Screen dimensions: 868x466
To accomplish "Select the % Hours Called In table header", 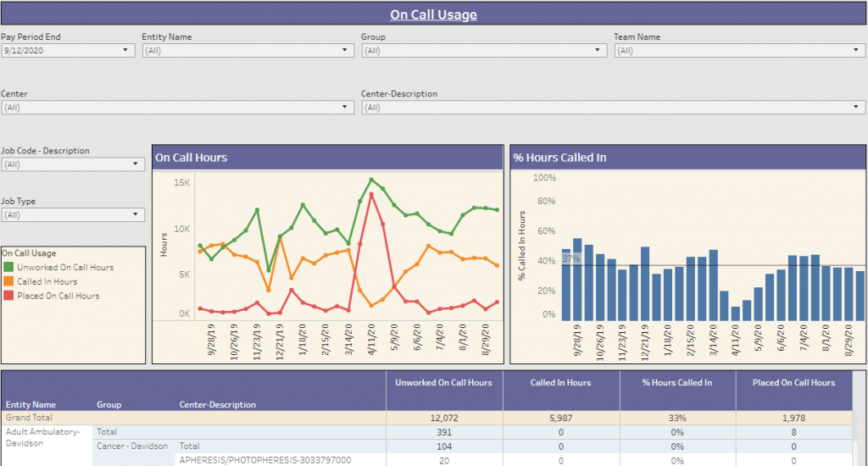I will (676, 383).
